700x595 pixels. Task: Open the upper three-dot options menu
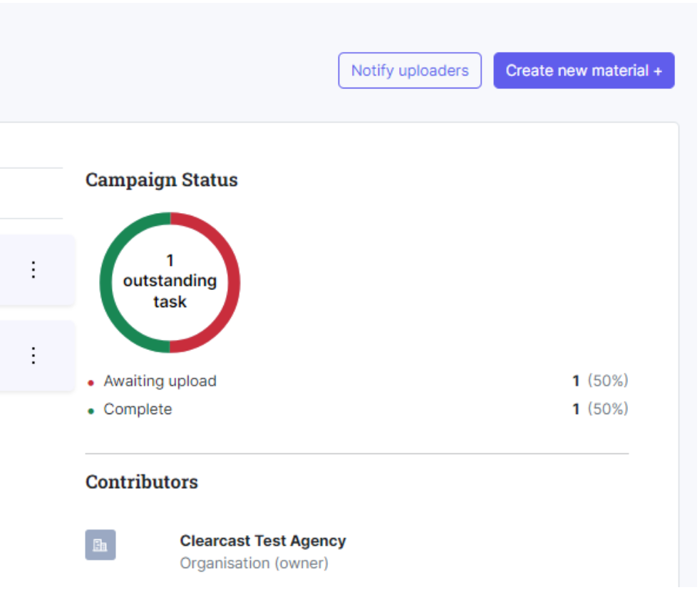pos(34,269)
